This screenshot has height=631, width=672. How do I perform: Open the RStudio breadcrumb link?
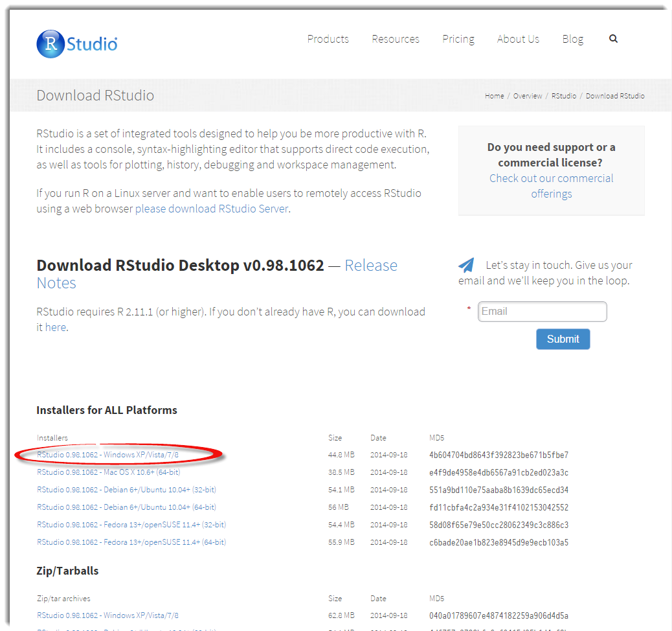click(564, 96)
